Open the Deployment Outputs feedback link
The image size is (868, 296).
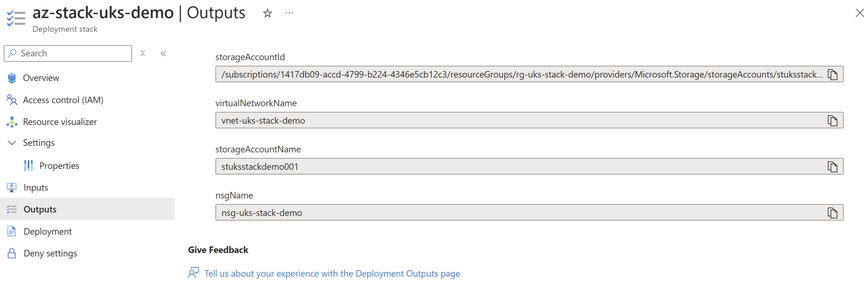332,274
